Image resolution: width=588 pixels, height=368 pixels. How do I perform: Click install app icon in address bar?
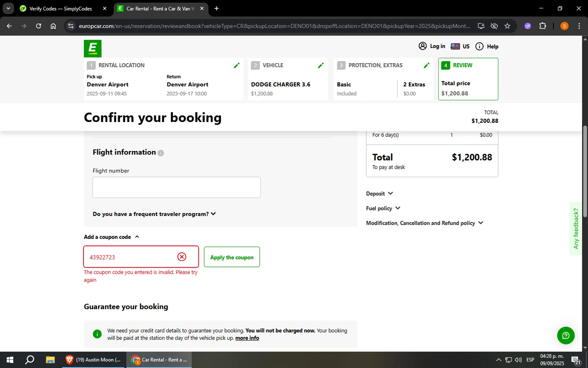(x=481, y=26)
